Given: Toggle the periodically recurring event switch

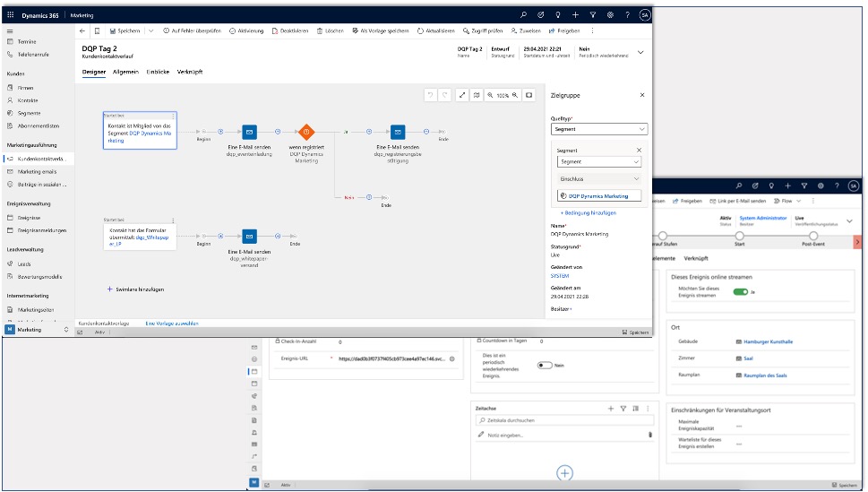Looking at the screenshot, I should click(x=544, y=366).
